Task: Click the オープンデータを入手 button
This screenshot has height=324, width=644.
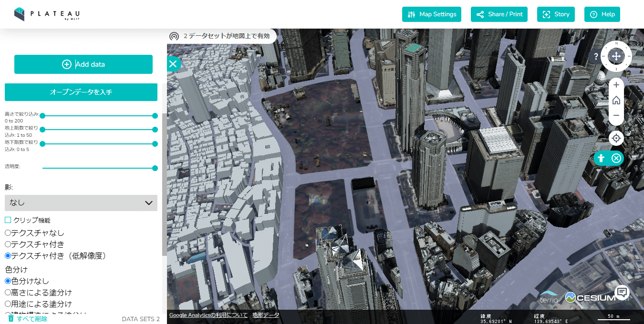Action: click(81, 92)
